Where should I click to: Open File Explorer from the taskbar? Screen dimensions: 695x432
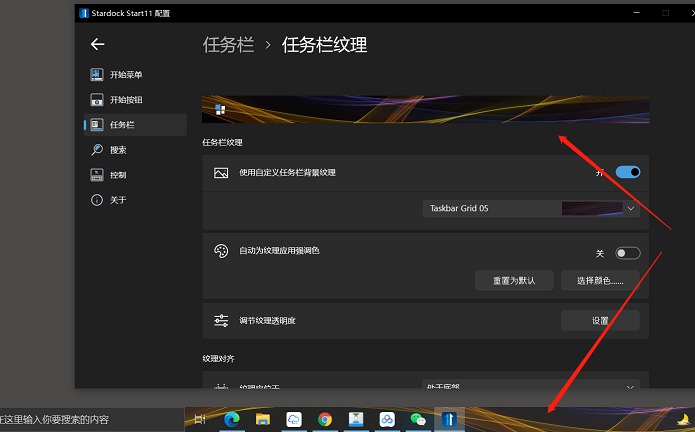coord(263,419)
